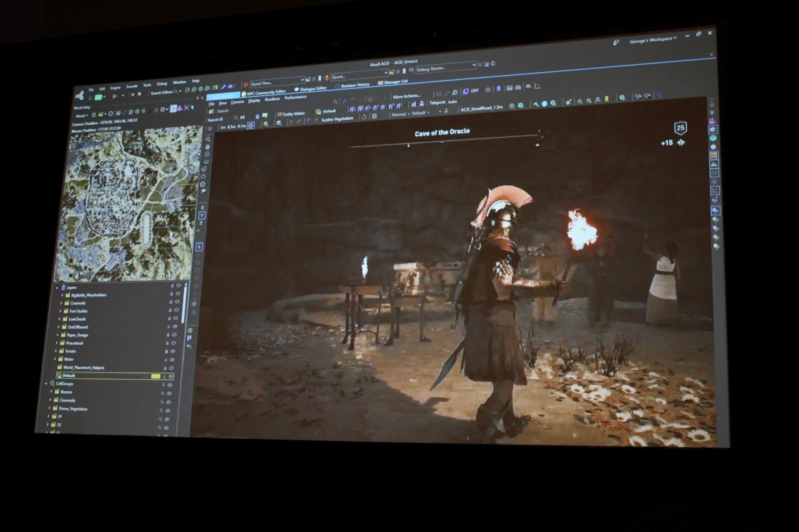Image resolution: width=799 pixels, height=532 pixels.
Task: Click the yellow warning icon before Quest field
Action: (326, 77)
